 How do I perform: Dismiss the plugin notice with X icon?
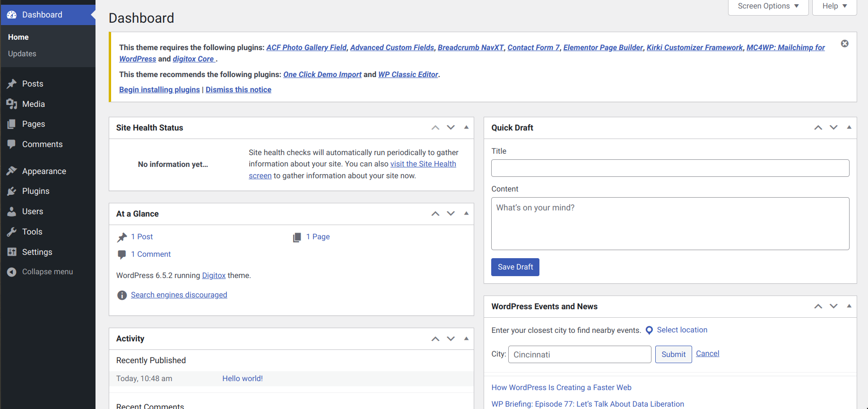click(x=844, y=44)
